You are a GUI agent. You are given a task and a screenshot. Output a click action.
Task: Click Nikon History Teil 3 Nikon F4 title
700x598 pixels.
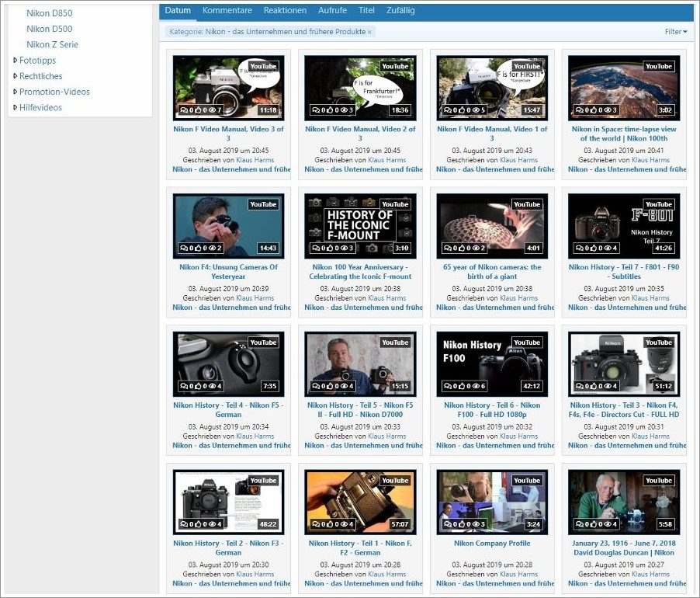coord(624,409)
